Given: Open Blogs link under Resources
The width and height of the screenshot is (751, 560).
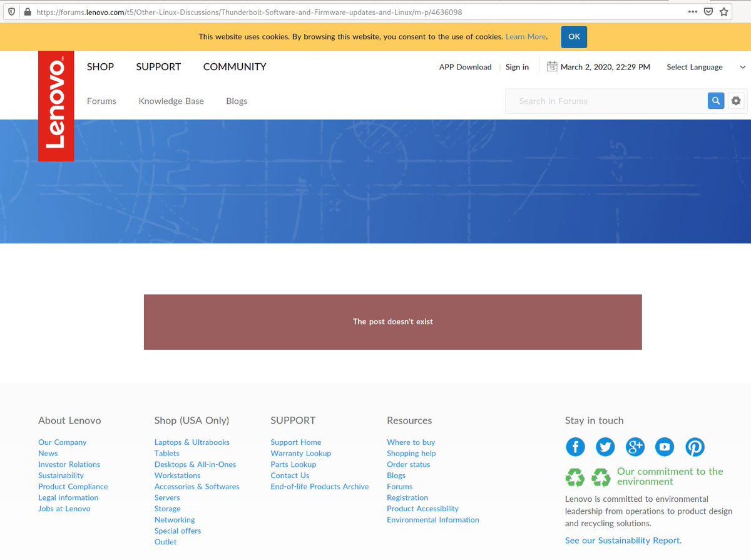Looking at the screenshot, I should click(x=396, y=476).
